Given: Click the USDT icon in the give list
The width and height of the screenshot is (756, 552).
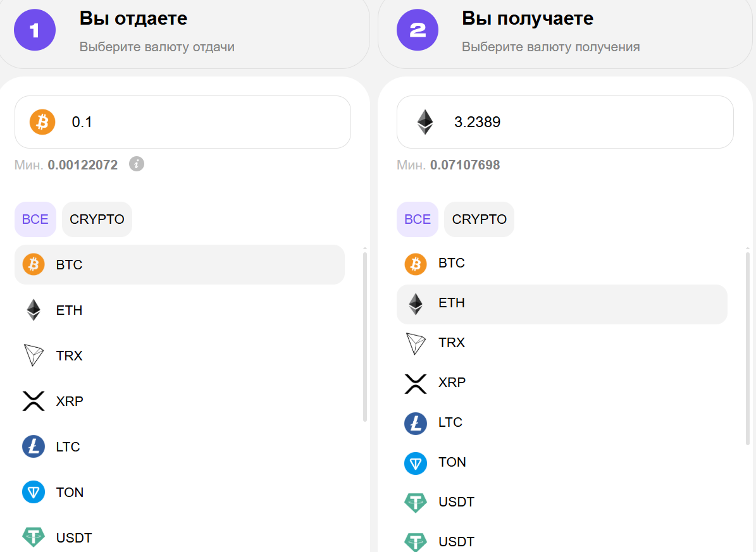Looking at the screenshot, I should 34,537.
